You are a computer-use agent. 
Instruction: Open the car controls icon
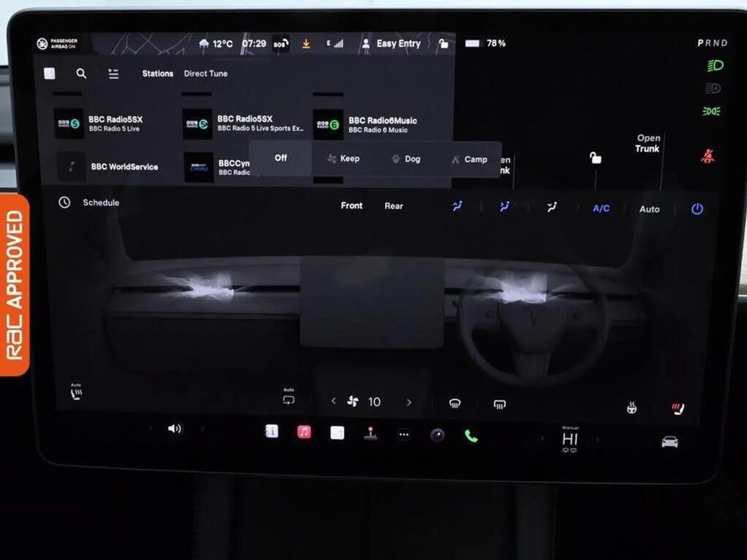[x=669, y=442]
